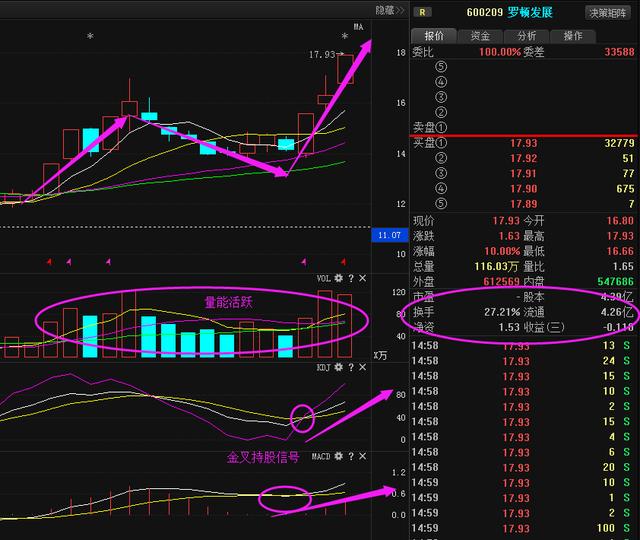640x540 pixels.
Task: Open the 操作 tab
Action: 572,35
